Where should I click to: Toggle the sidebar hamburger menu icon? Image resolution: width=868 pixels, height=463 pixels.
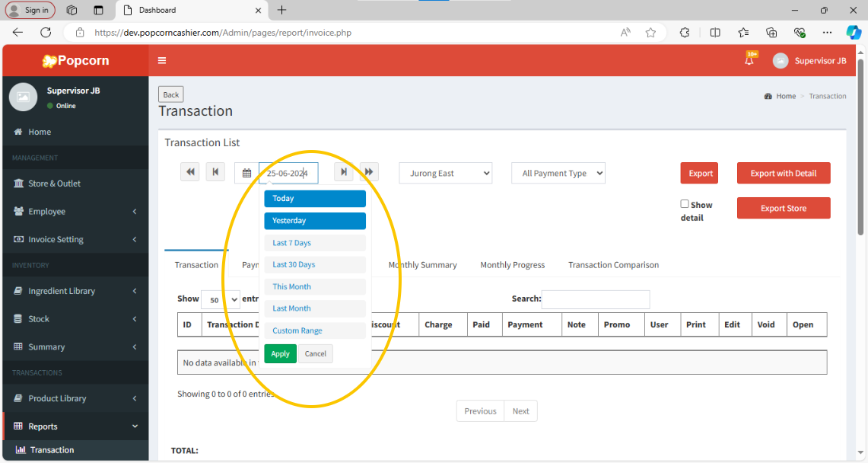pos(161,60)
